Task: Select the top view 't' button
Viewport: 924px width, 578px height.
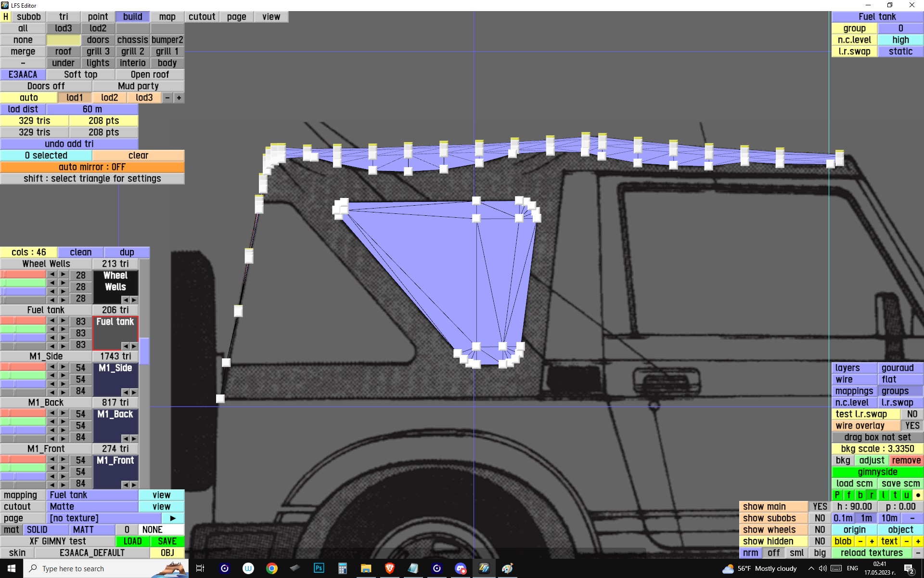Action: point(895,495)
